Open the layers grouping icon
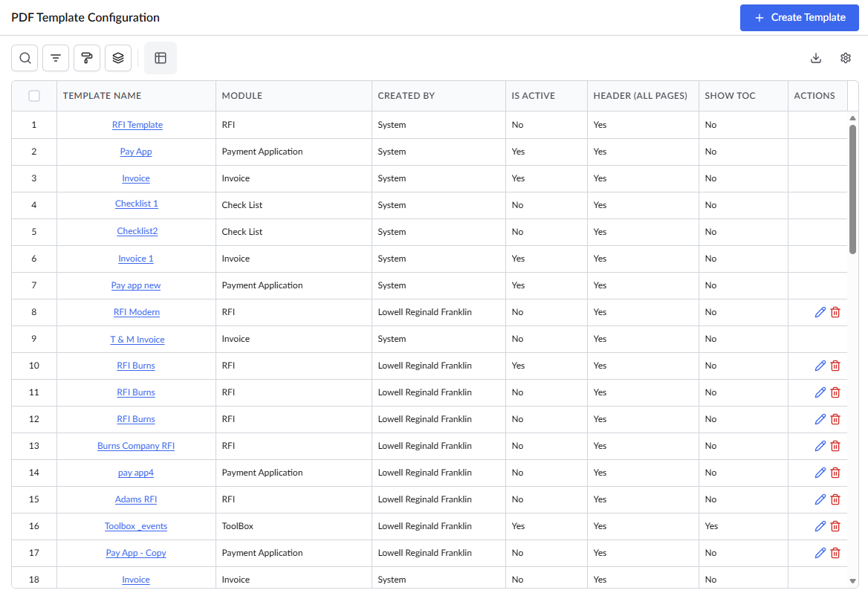 pos(118,58)
